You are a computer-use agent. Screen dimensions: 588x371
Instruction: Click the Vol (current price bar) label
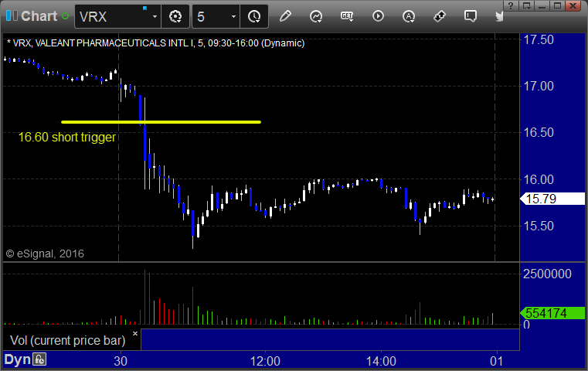pyautogui.click(x=67, y=340)
